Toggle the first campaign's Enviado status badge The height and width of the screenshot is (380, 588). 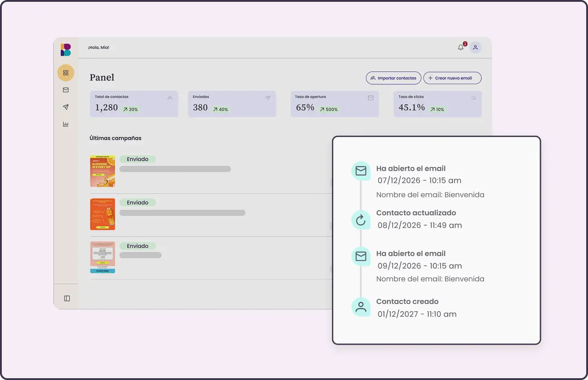(138, 159)
